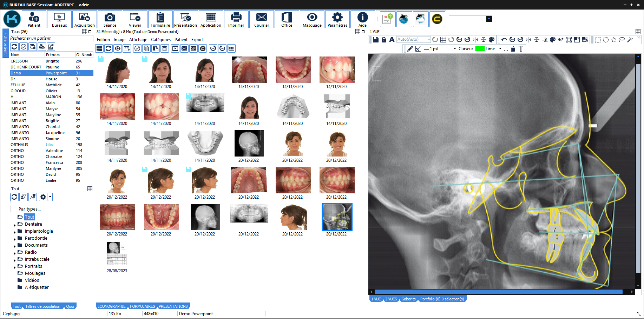The height and width of the screenshot is (319, 644).
Task: Select the text annotation tool
Action: tap(521, 49)
